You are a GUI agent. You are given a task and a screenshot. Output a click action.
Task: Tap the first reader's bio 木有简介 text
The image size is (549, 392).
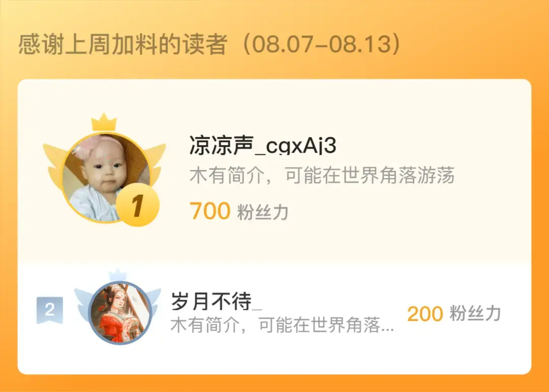(322, 175)
